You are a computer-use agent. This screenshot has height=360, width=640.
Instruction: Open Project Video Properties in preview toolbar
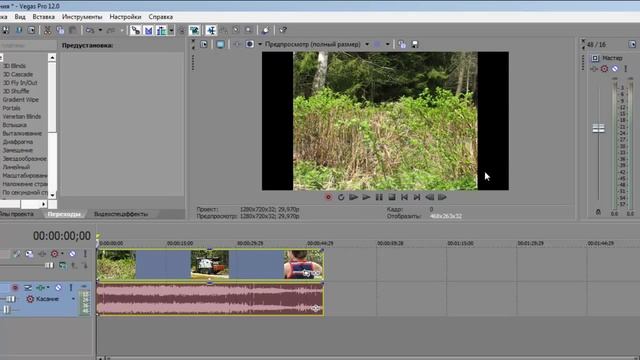[204, 44]
